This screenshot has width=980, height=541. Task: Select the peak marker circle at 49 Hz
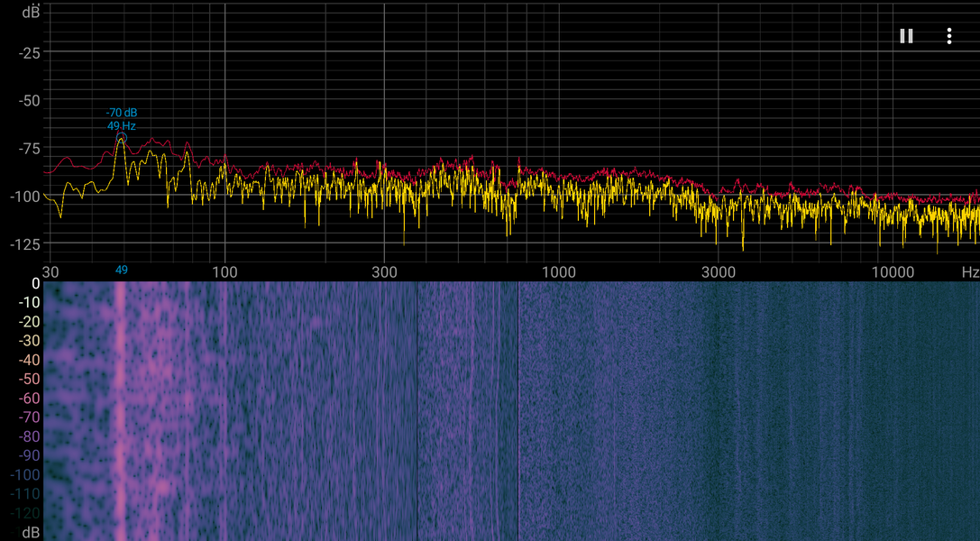(121, 138)
